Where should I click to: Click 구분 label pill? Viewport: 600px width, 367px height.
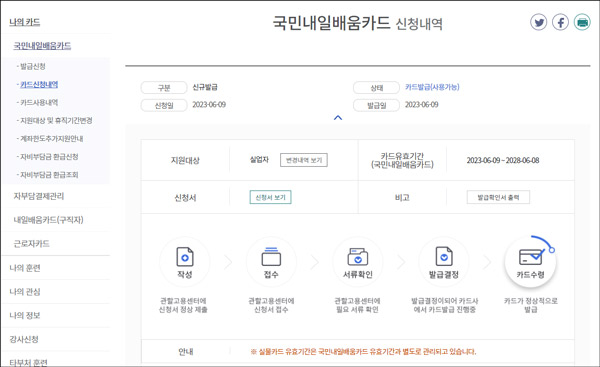point(164,88)
